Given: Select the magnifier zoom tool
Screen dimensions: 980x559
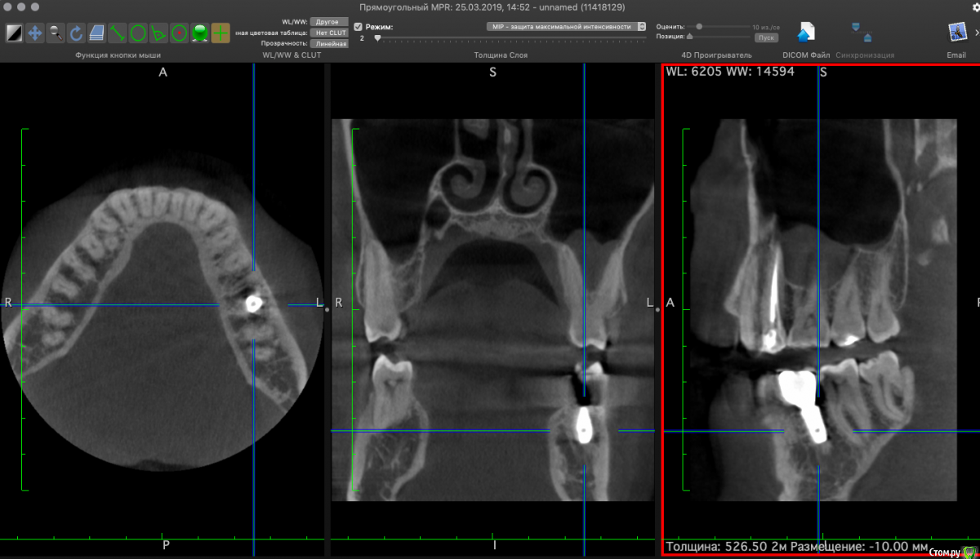Looking at the screenshot, I should point(56,33).
